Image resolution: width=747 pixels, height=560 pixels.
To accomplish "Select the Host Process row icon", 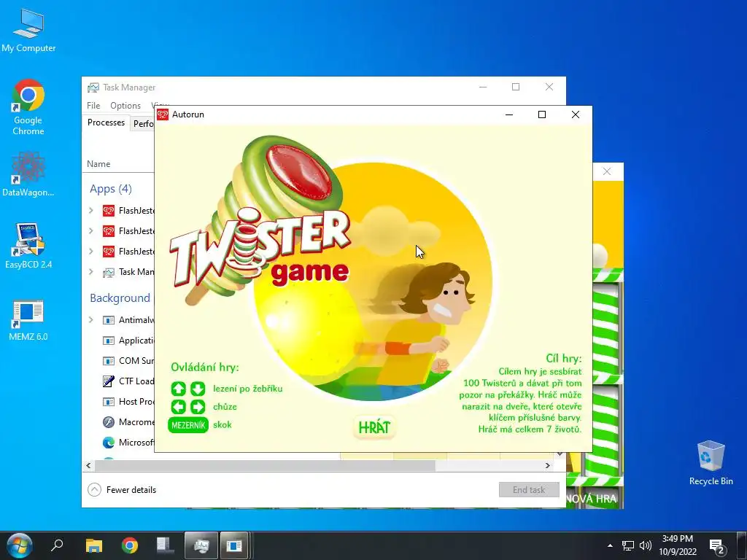I will pos(109,402).
